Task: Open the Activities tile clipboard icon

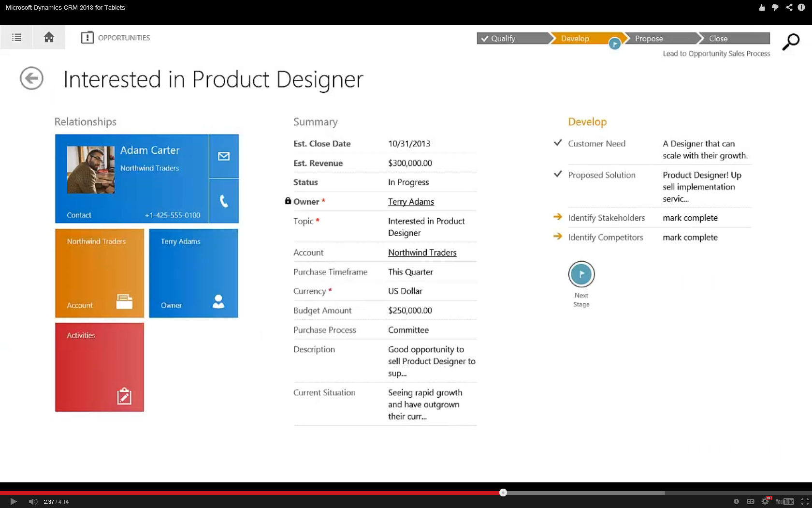Action: (x=124, y=396)
